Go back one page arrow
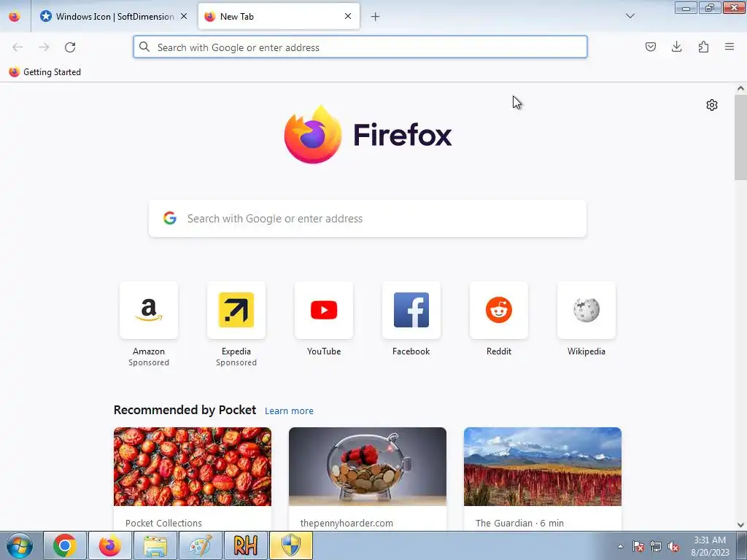 [x=18, y=47]
